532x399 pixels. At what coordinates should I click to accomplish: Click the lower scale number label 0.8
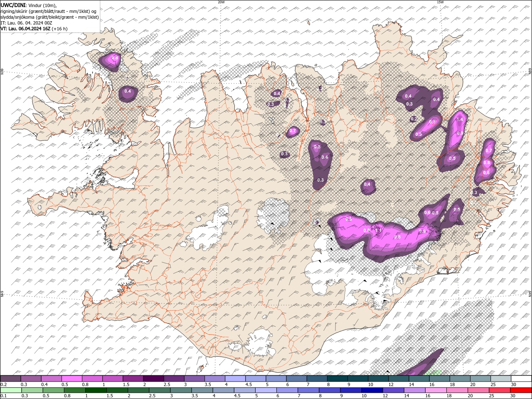(x=67, y=396)
